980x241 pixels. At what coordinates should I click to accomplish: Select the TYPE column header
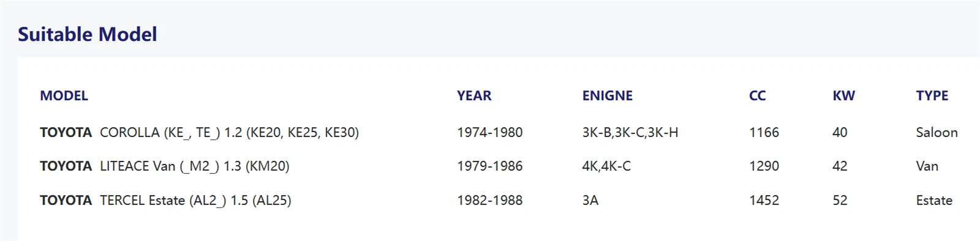[932, 95]
